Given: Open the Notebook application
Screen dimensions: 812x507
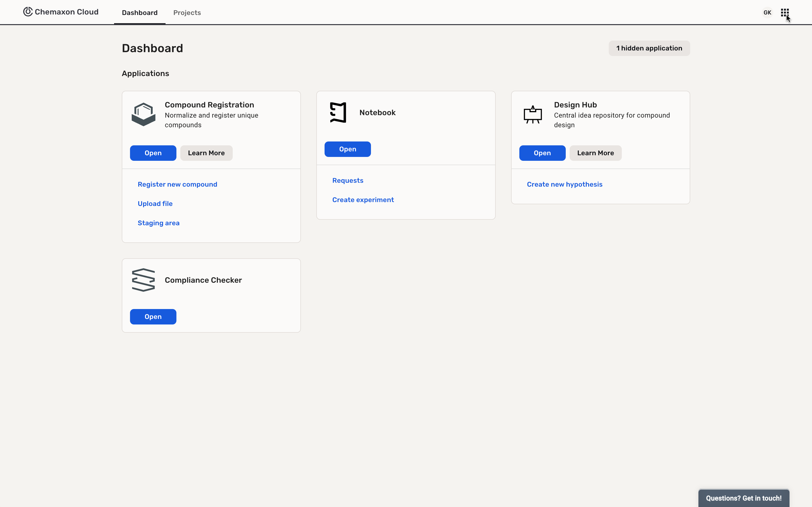Looking at the screenshot, I should point(347,149).
